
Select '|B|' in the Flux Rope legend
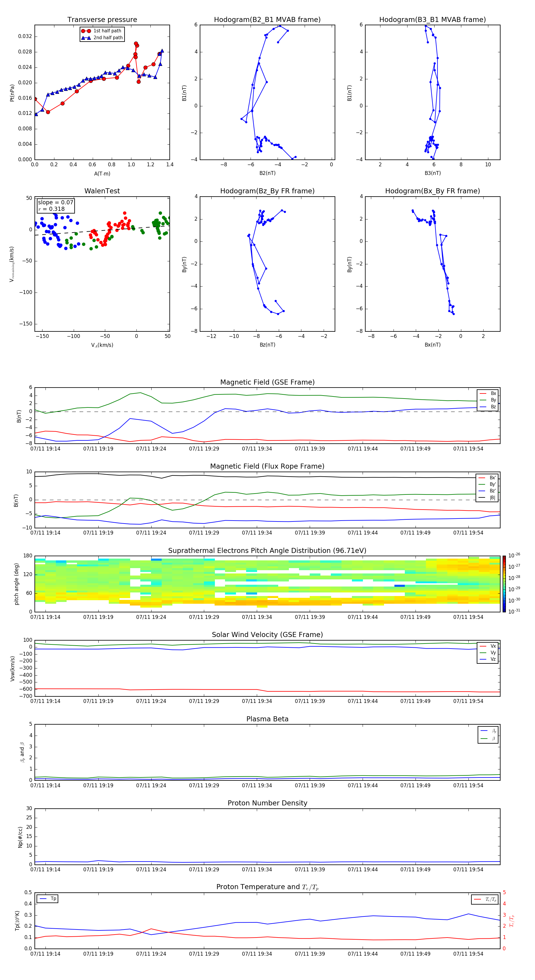tap(487, 498)
